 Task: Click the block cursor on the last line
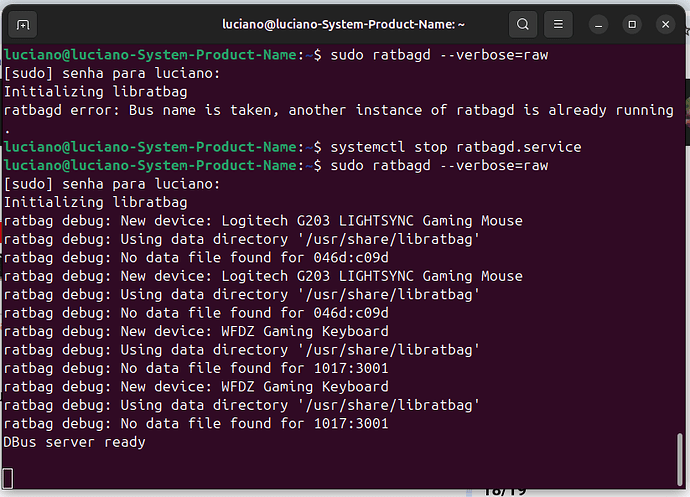pyautogui.click(x=9, y=477)
